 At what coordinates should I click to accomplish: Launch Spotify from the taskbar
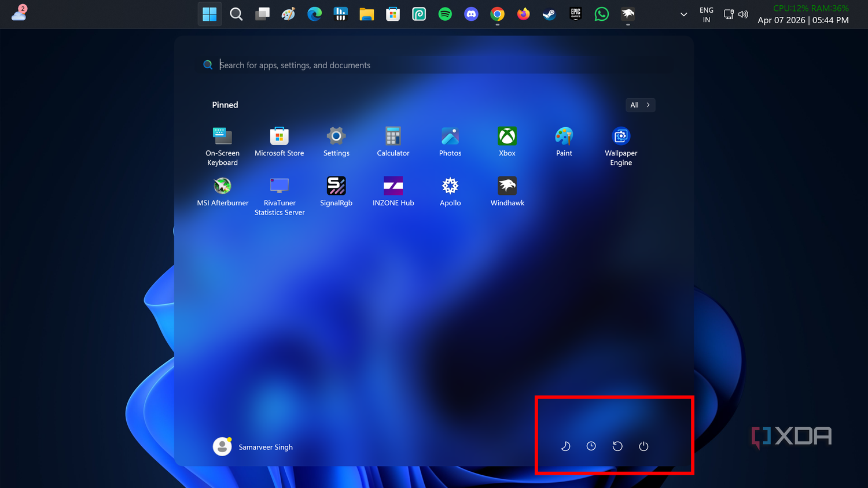point(445,14)
